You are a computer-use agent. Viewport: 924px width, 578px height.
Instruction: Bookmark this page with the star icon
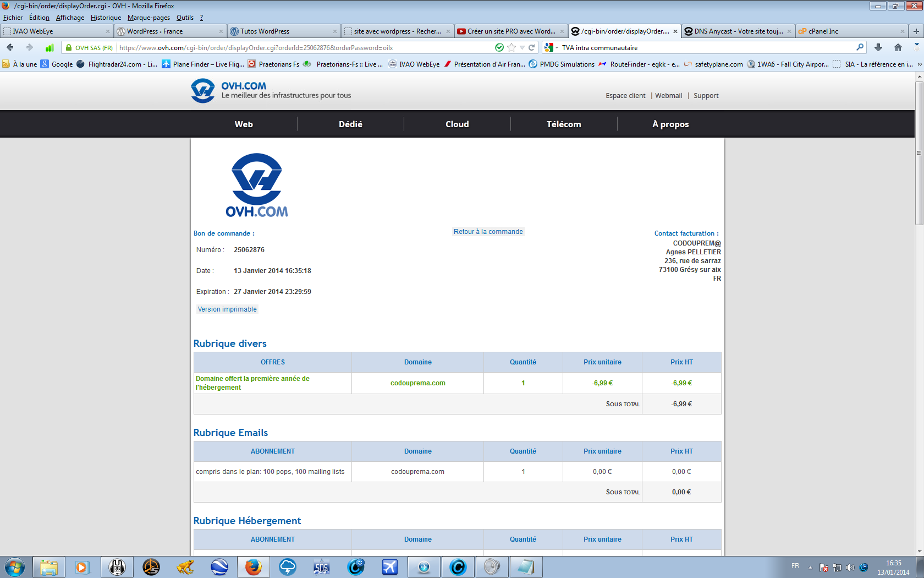coord(512,48)
